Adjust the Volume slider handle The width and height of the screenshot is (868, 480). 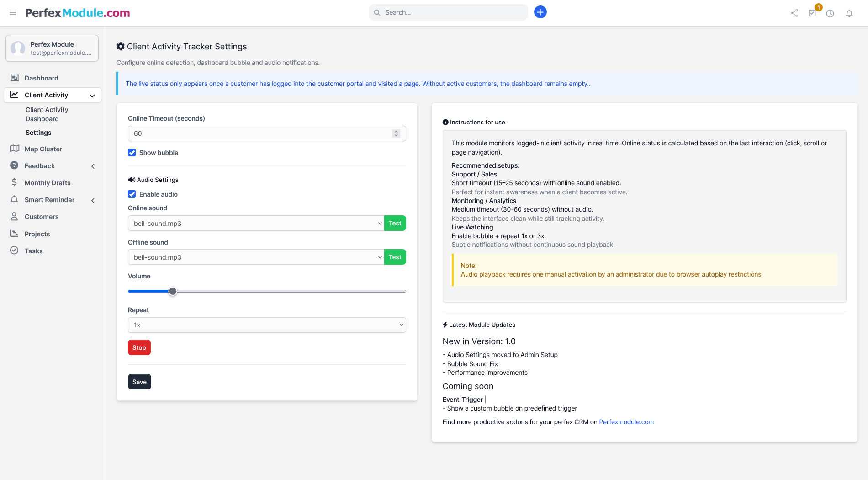tap(173, 291)
